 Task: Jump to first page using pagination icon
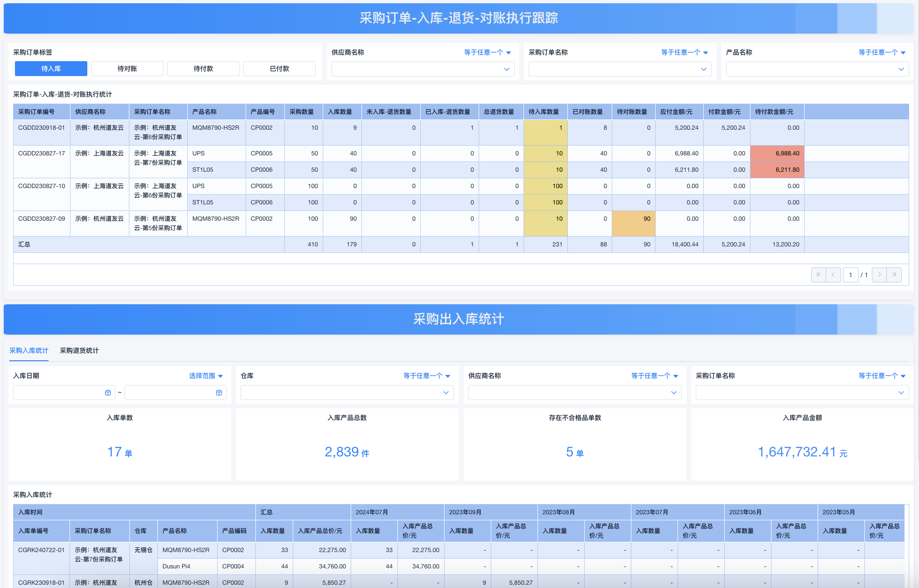[x=818, y=275]
